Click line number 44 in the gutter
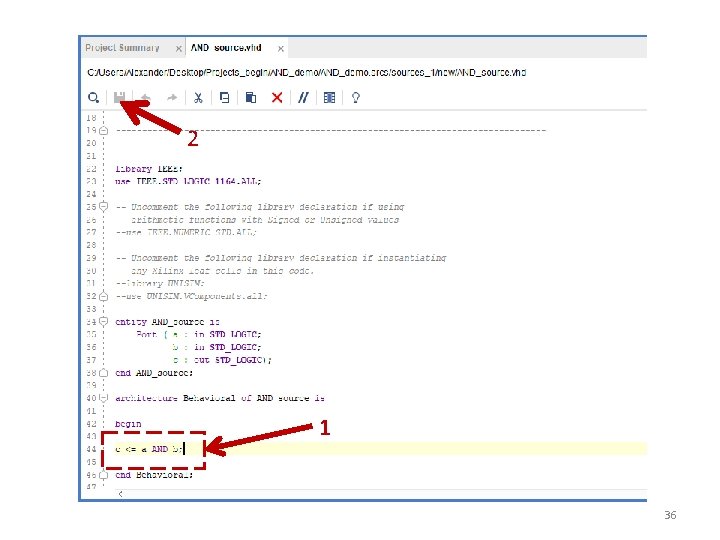The image size is (720, 540). pos(91,449)
